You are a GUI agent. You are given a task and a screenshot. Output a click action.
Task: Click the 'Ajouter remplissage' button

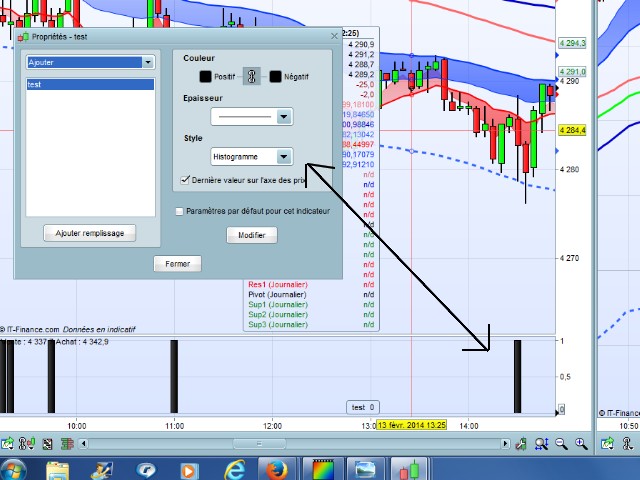pyautogui.click(x=90, y=233)
